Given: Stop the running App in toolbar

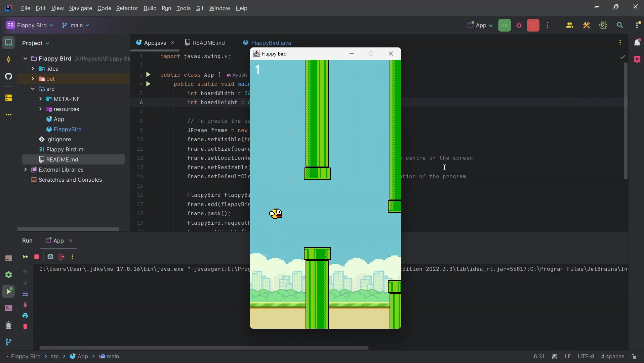Looking at the screenshot, I should 533,26.
